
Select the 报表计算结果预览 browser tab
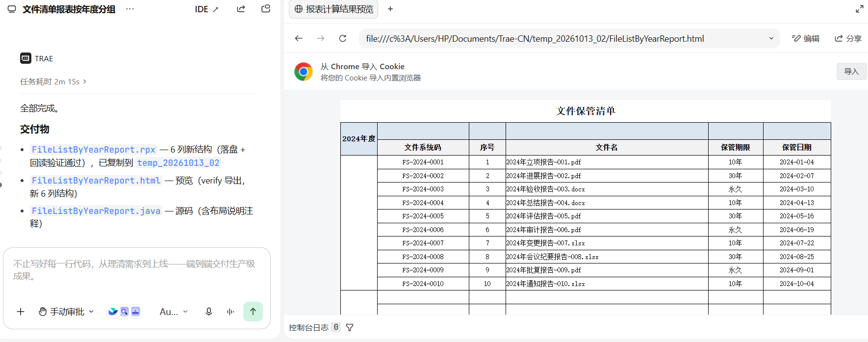(x=333, y=9)
